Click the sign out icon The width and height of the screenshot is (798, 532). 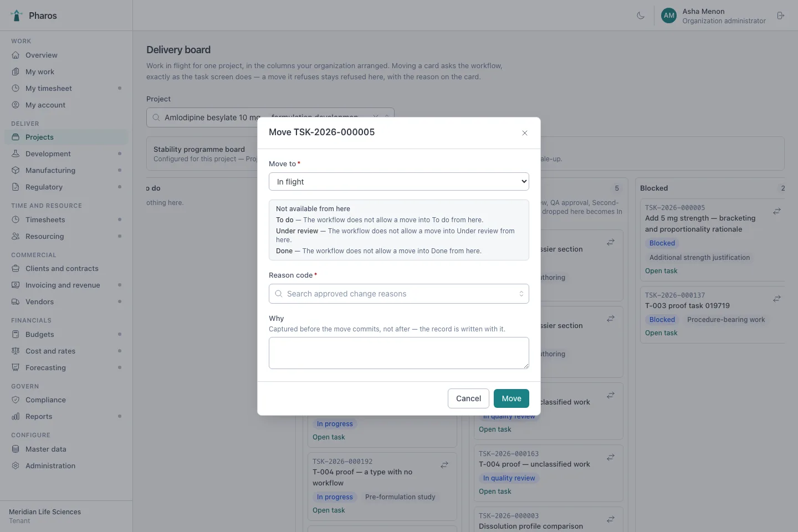(x=781, y=16)
